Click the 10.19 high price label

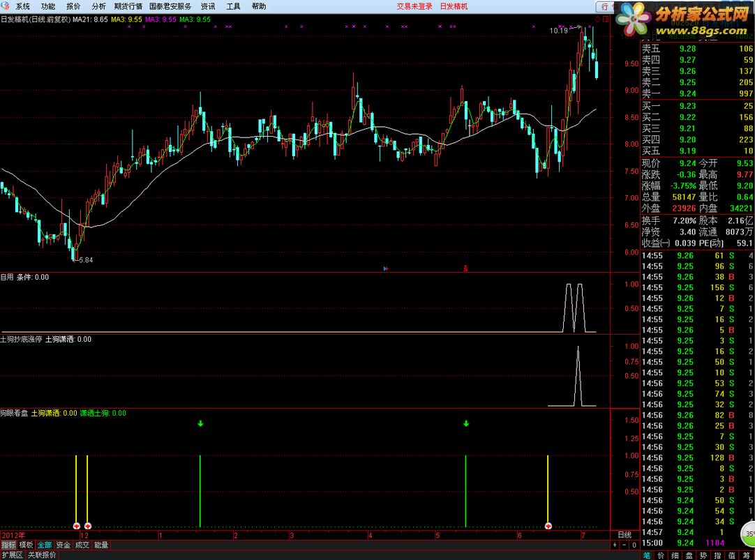point(558,30)
